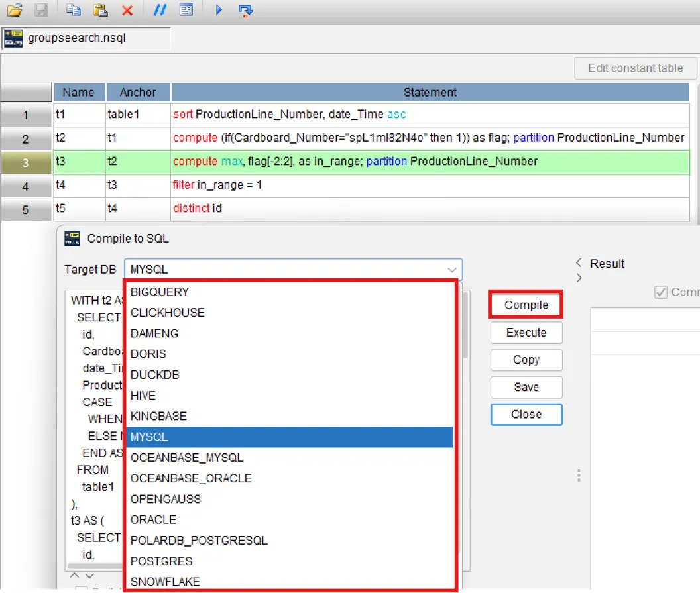Click the paste clipboard toolbar icon

[100, 10]
